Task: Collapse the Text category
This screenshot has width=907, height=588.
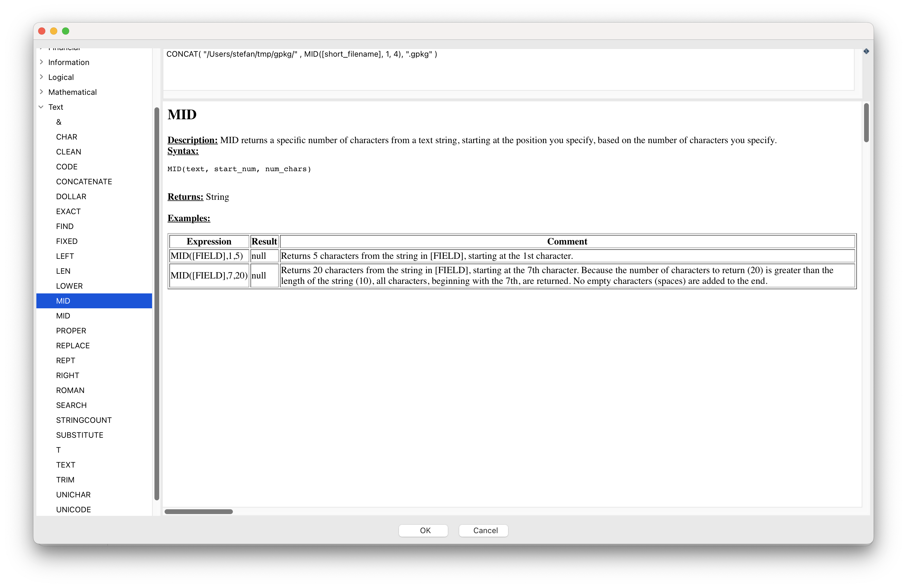Action: [x=41, y=107]
